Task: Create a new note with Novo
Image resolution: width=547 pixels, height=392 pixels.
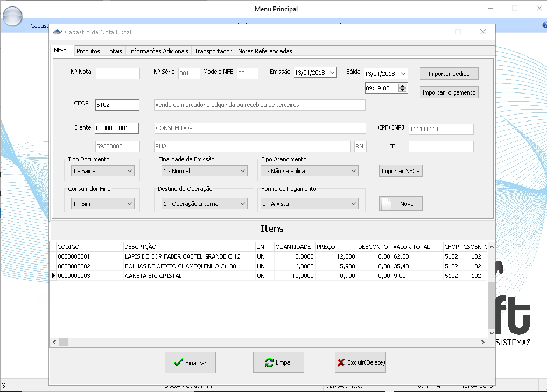Action: coord(401,204)
